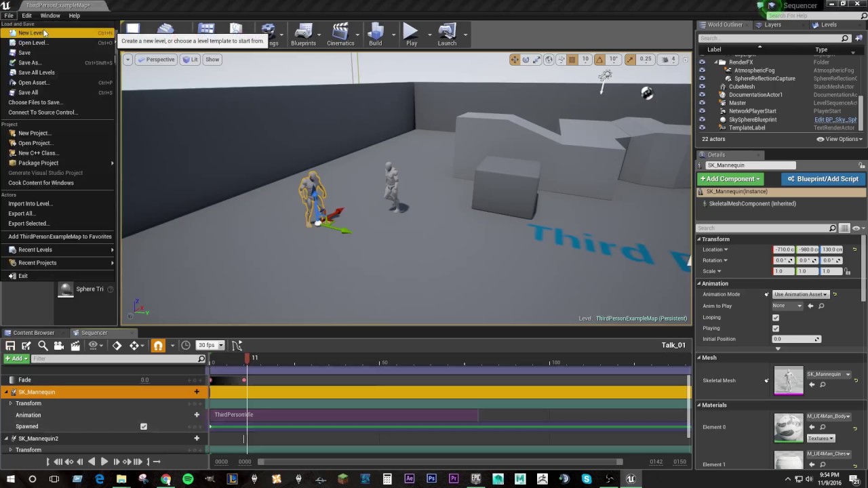This screenshot has width=868, height=488.
Task: Click the render movie clapperboard icon
Action: tap(75, 346)
